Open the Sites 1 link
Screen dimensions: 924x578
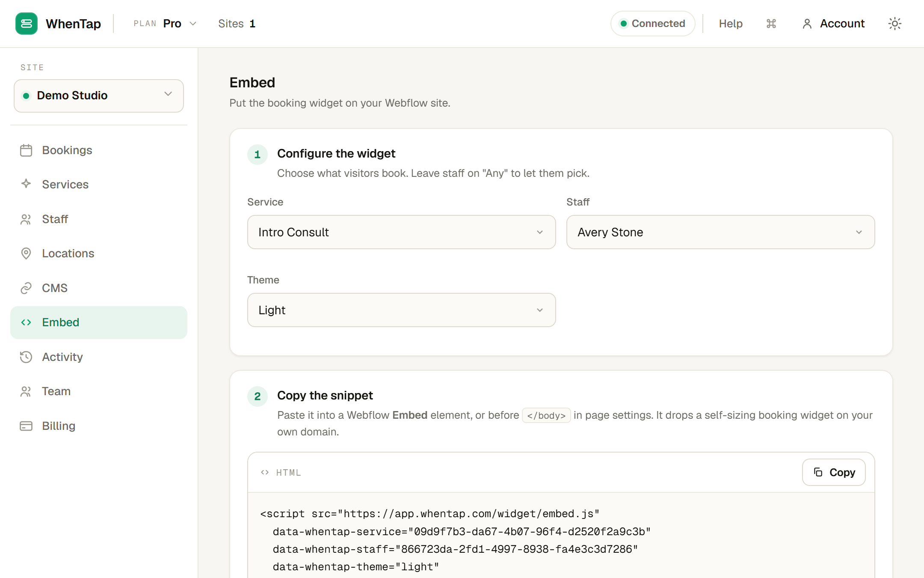(x=237, y=24)
